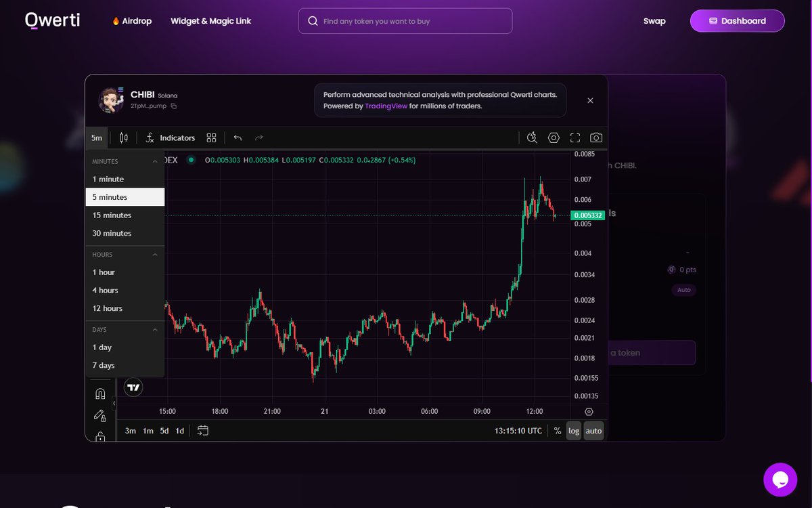Open chart settings hexagon icon
This screenshot has width=812, height=508.
[x=554, y=137]
